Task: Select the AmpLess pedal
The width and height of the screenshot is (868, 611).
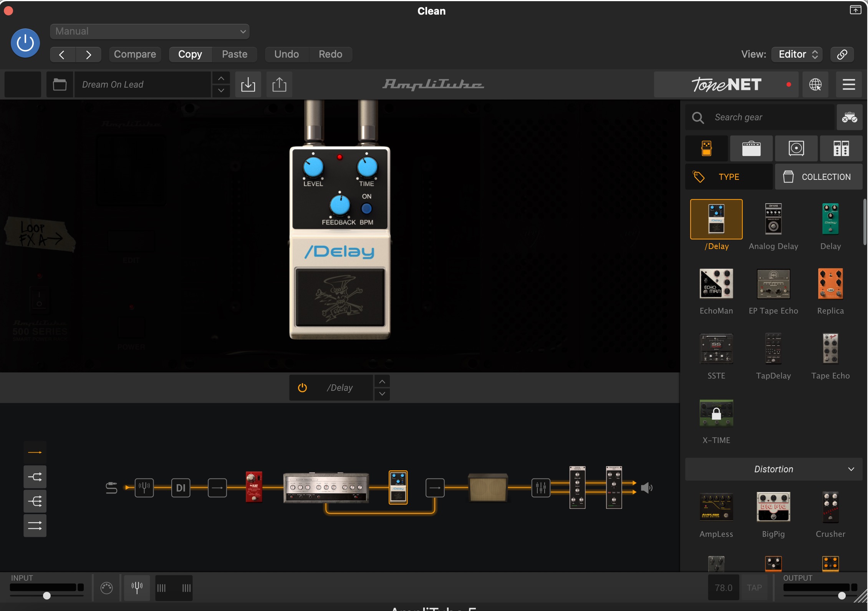Action: tap(716, 507)
